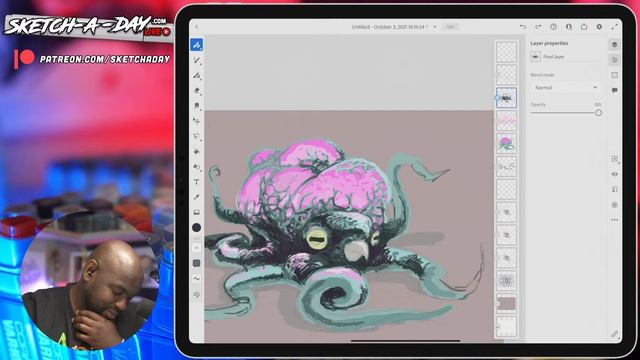Select the Paint bucket fill tool
The height and width of the screenshot is (360, 640).
point(197,151)
